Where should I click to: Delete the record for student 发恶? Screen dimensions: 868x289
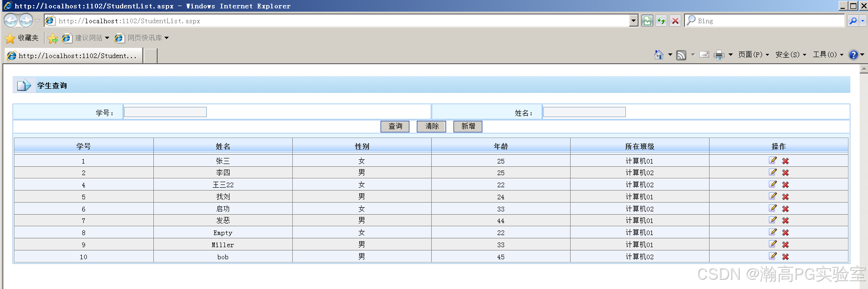[785, 220]
